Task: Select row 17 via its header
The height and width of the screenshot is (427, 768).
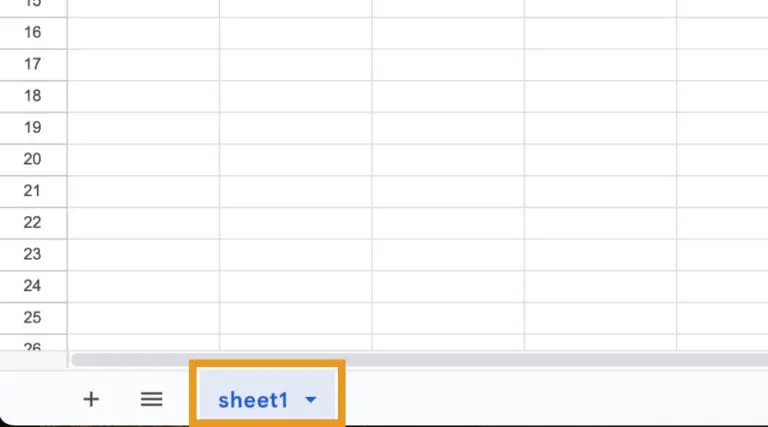Action: (33, 64)
